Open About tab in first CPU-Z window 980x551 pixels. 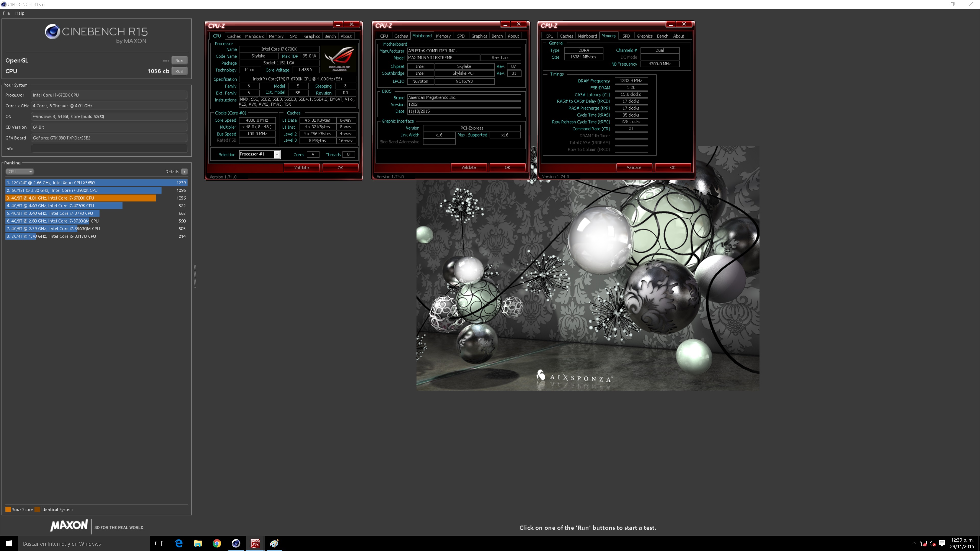point(346,36)
